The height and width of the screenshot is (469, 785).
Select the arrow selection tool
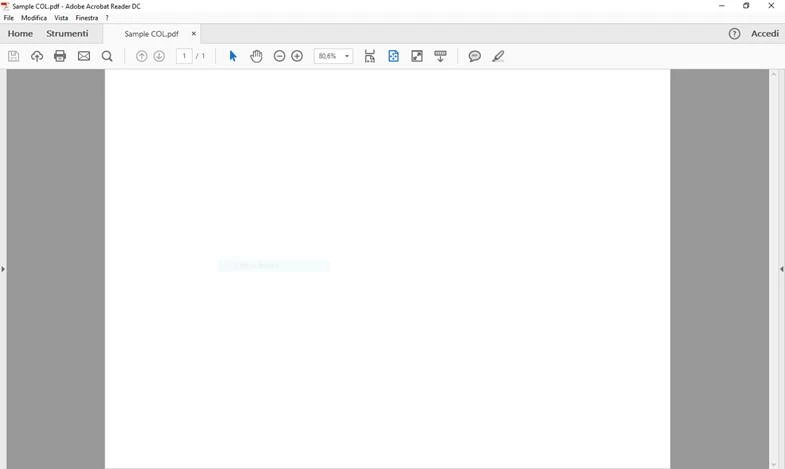pyautogui.click(x=233, y=56)
